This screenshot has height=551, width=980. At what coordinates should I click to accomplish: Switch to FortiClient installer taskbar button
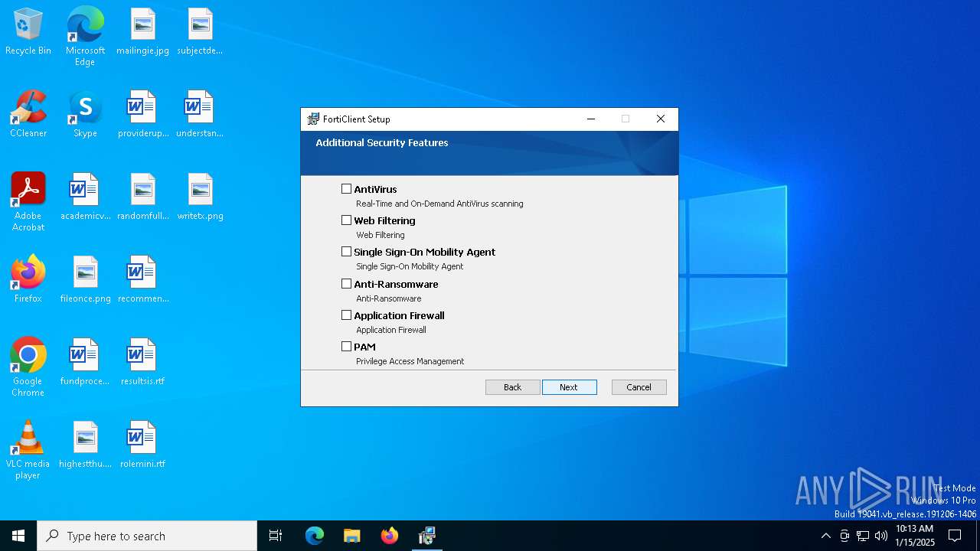coord(427,536)
